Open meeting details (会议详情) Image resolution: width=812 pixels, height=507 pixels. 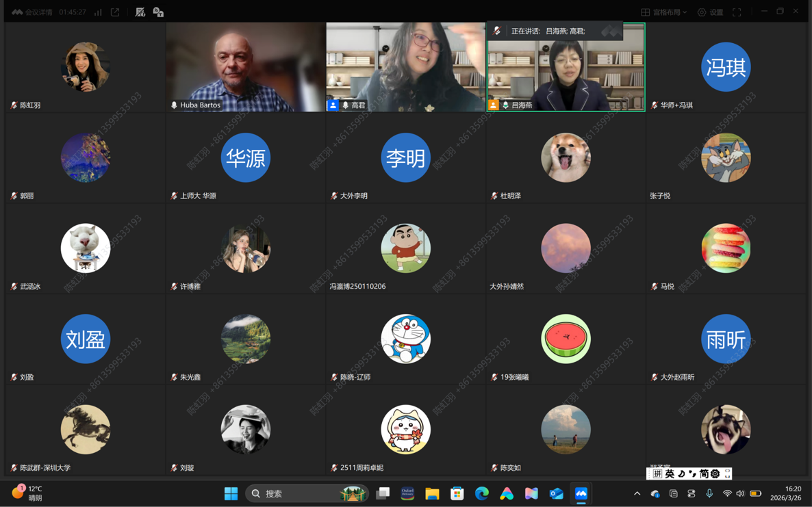pyautogui.click(x=32, y=12)
